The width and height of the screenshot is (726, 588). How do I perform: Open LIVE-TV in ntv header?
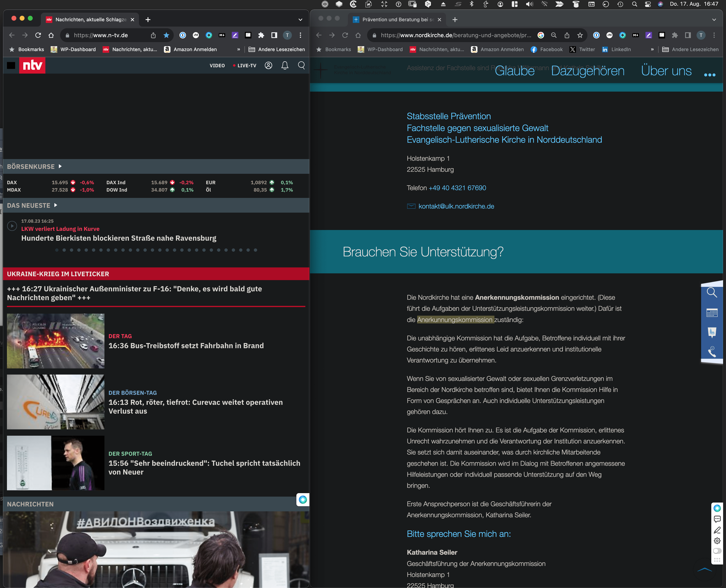pyautogui.click(x=244, y=66)
